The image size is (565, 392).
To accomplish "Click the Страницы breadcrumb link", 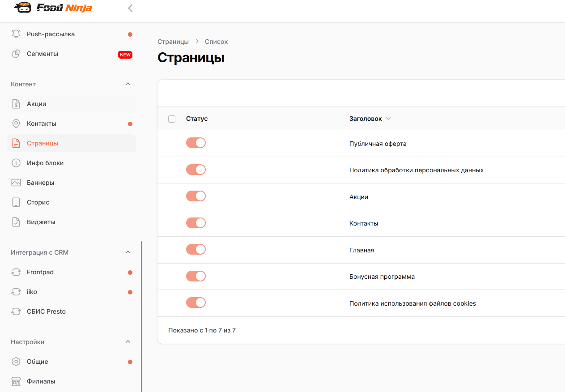I will (173, 42).
